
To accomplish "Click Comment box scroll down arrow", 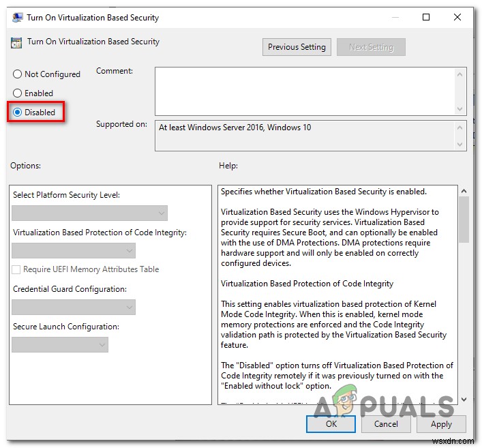I will (460, 109).
